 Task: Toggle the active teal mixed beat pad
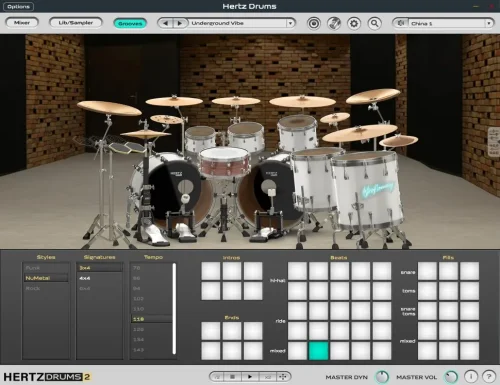319,351
